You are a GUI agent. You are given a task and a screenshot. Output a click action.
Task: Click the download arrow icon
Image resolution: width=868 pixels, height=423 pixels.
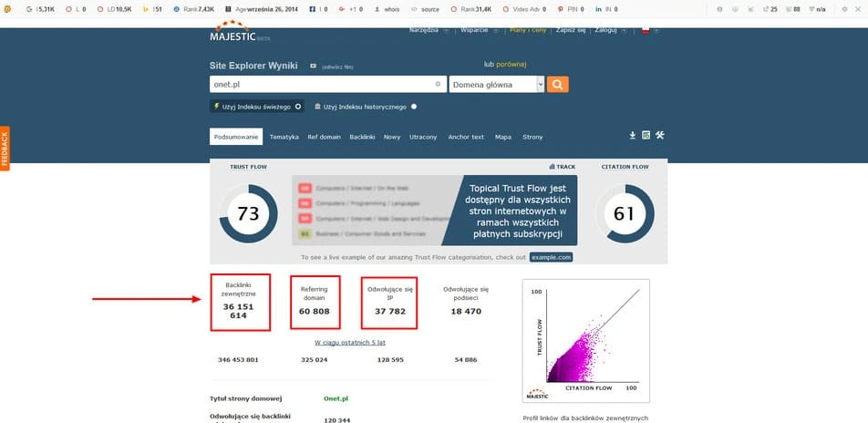[x=632, y=135]
